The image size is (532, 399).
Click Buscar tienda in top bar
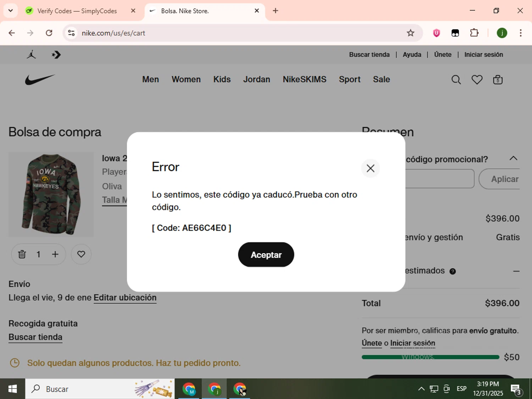(369, 55)
